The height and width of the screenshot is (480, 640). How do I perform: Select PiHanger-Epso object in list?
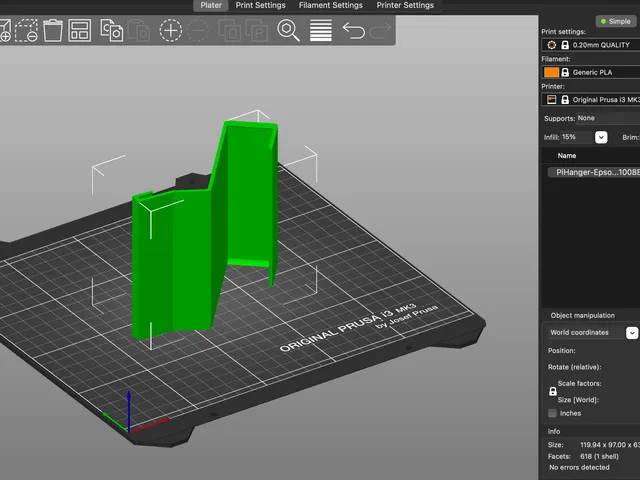tap(595, 172)
